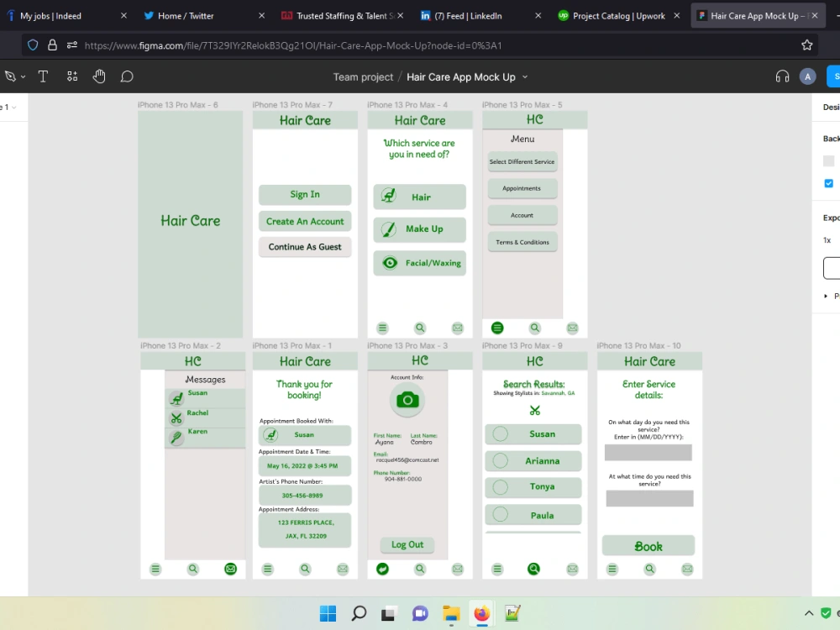This screenshot has height=630, width=840.
Task: Click the Windows Start button
Action: pos(328,613)
